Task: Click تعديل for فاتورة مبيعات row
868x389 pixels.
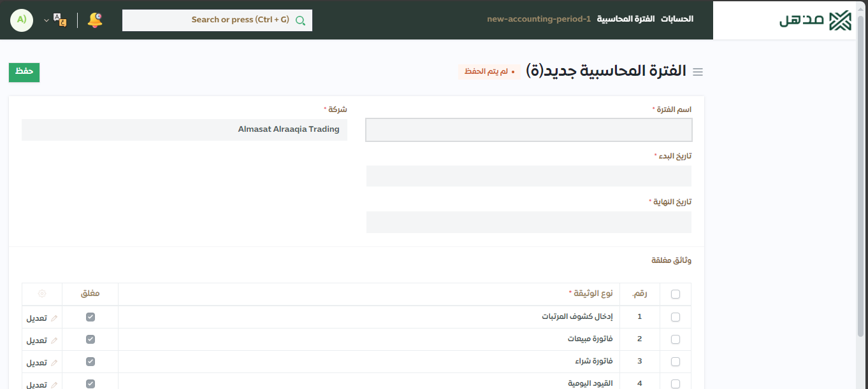Action: tap(36, 341)
